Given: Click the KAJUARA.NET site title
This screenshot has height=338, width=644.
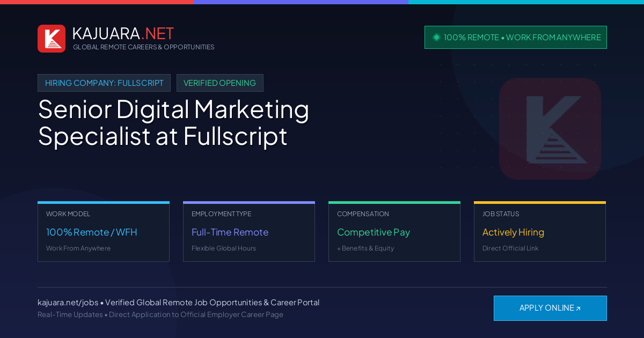Looking at the screenshot, I should [123, 33].
